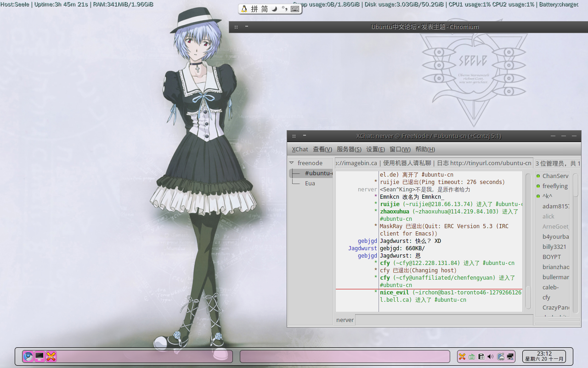Select the Eua entry in channel tree
Screen dimensions: 588x368
pyautogui.click(x=310, y=183)
